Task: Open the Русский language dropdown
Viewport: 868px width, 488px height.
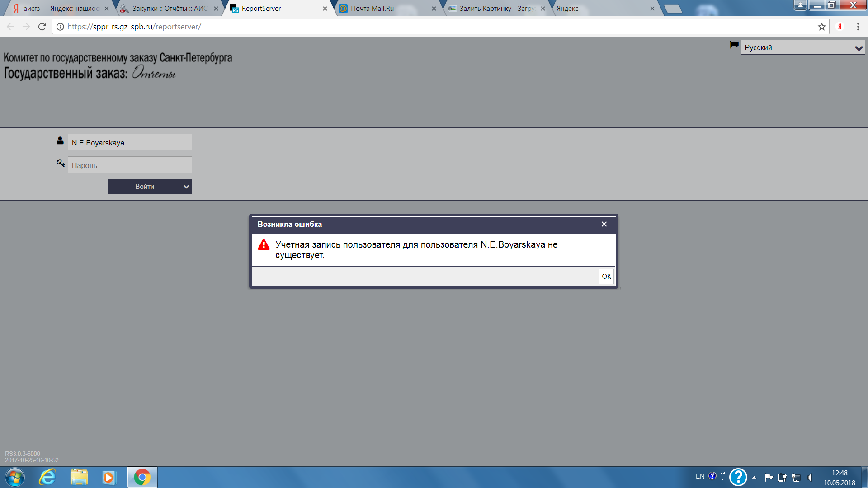Action: tap(802, 47)
